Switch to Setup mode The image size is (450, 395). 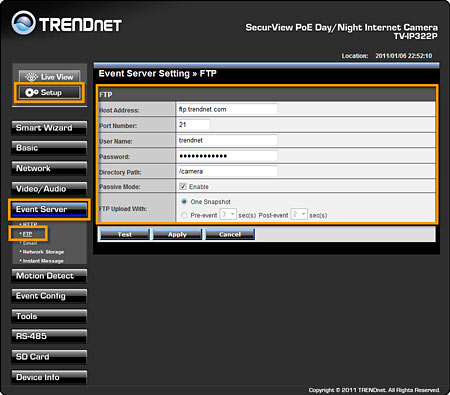[x=49, y=92]
